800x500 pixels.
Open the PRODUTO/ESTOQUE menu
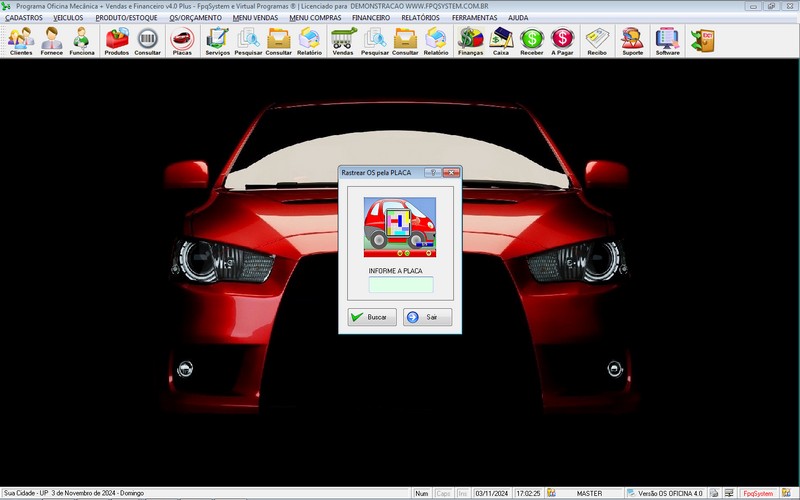(x=127, y=18)
